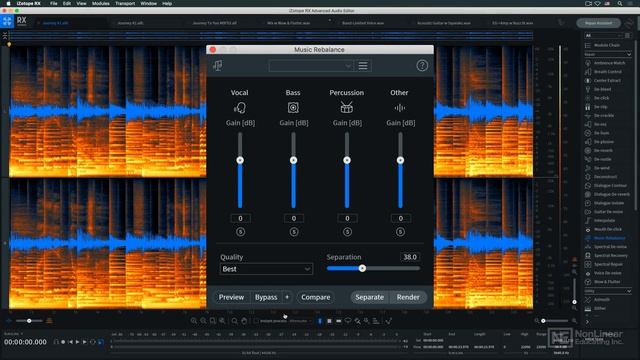The height and width of the screenshot is (360, 640).
Task: Click the Separation slider handle
Action: [362, 269]
